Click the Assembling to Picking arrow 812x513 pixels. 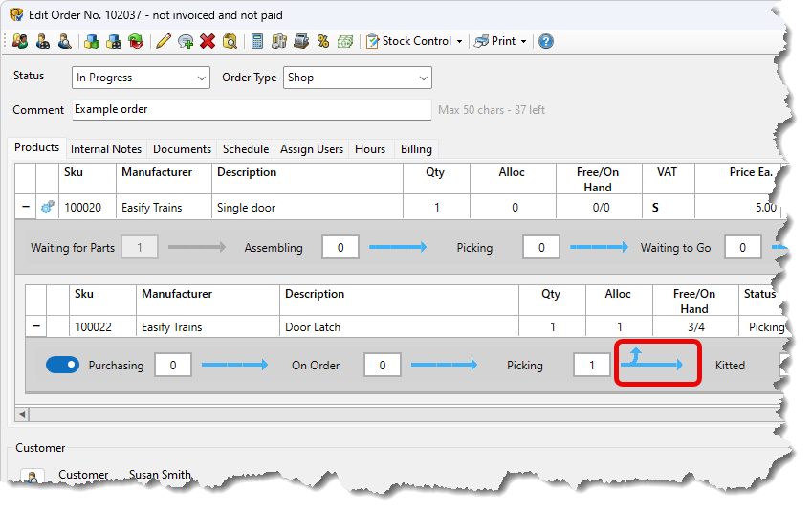[397, 248]
